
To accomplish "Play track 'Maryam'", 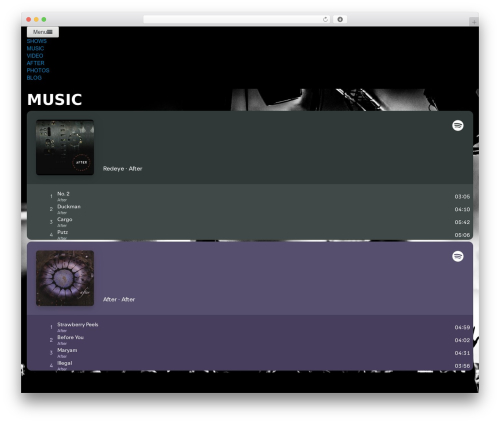I will (67, 350).
